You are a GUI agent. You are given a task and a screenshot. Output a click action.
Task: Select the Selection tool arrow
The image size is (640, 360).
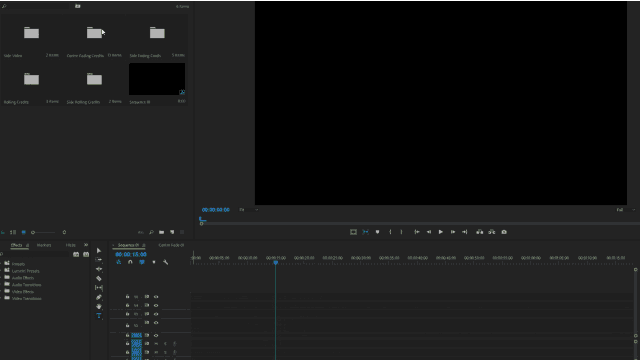[99, 251]
